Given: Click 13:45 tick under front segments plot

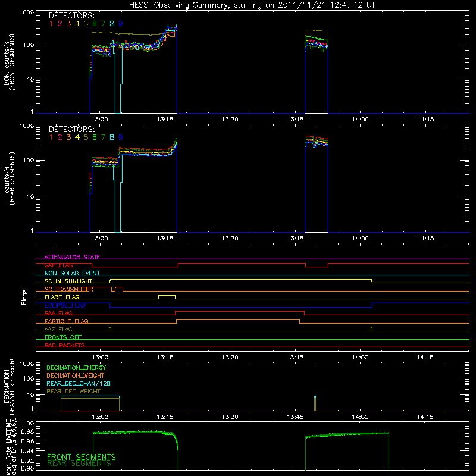Looking at the screenshot, I should point(295,120).
